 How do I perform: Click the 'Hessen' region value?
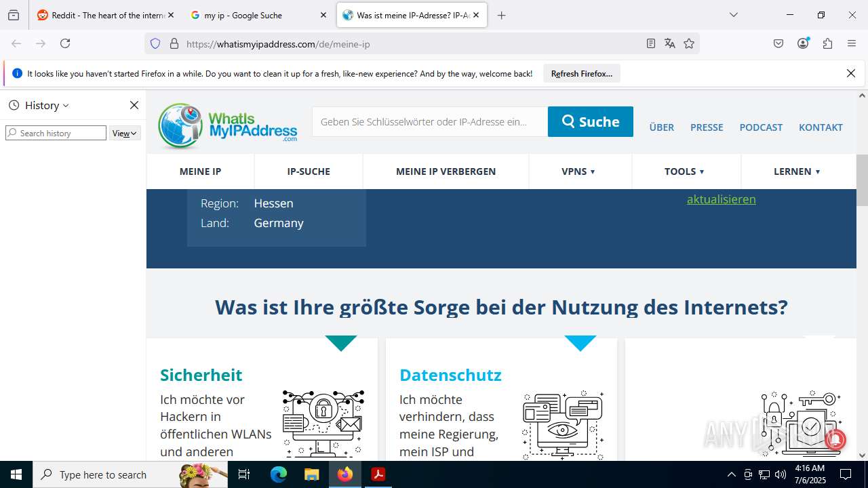coord(273,203)
